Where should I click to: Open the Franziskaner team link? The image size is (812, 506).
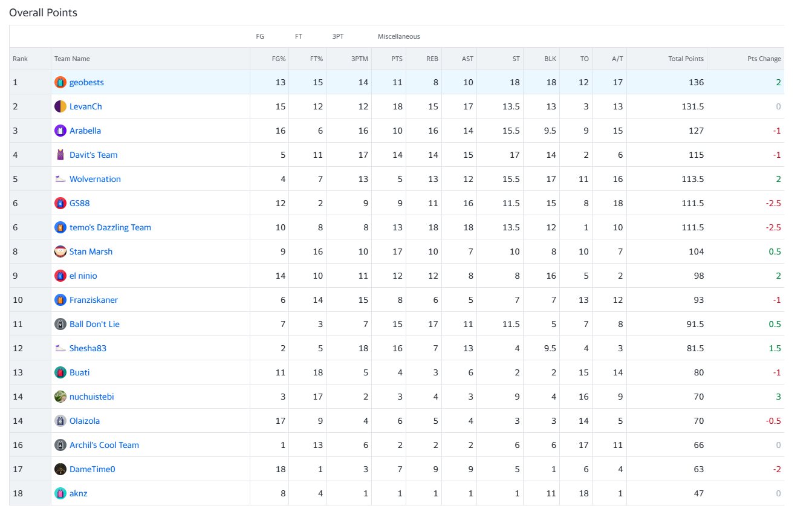point(94,300)
